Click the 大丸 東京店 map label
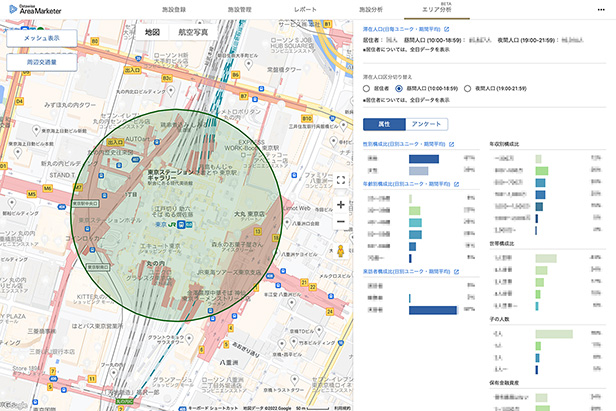616x411 pixels. pyautogui.click(x=249, y=215)
